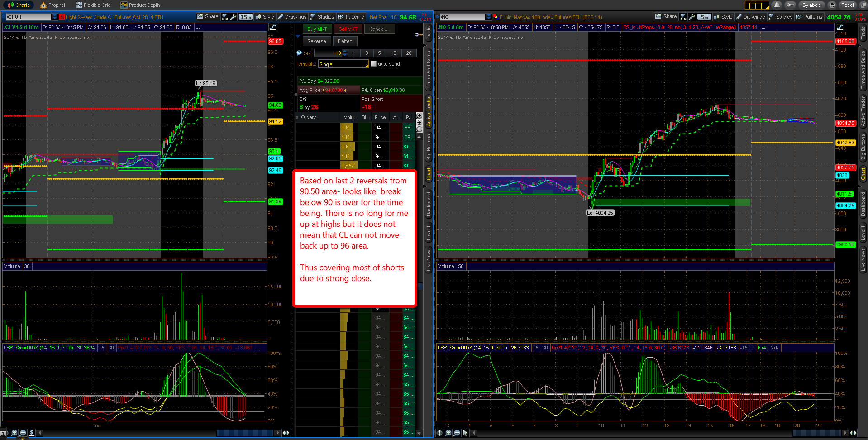The image size is (868, 440).
Task: Open Drawings menu on Nasdaq chart
Action: pos(750,17)
